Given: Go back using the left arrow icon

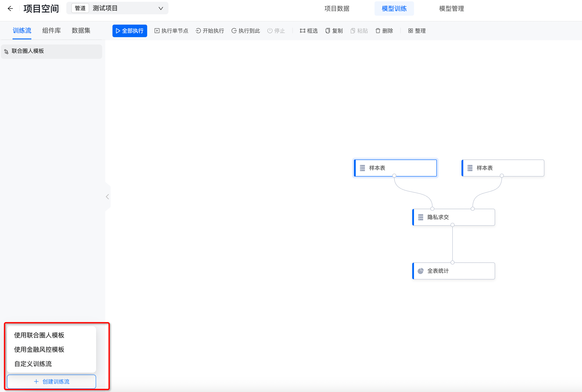Looking at the screenshot, I should click(x=10, y=9).
